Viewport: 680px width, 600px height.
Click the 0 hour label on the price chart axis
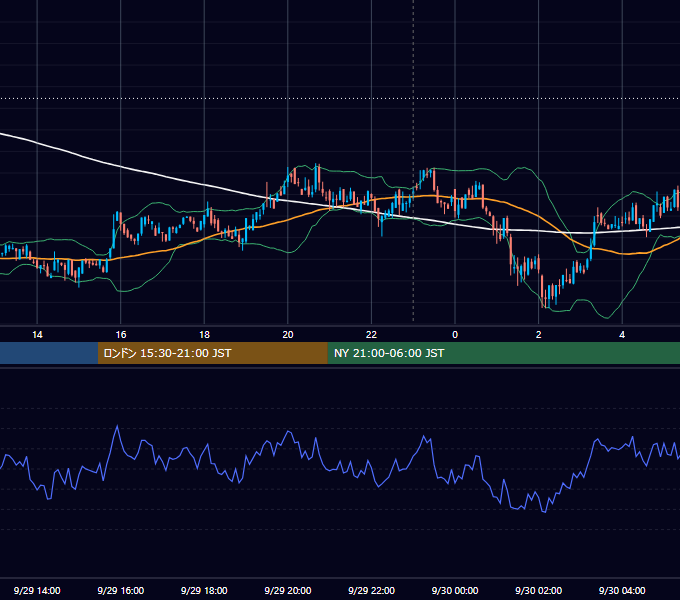[x=455, y=335]
